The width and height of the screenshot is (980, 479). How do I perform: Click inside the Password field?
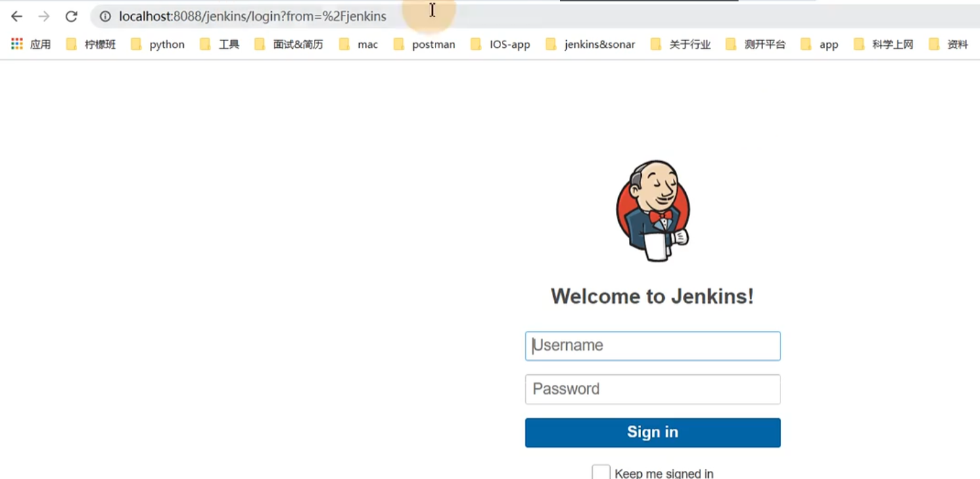coord(652,389)
